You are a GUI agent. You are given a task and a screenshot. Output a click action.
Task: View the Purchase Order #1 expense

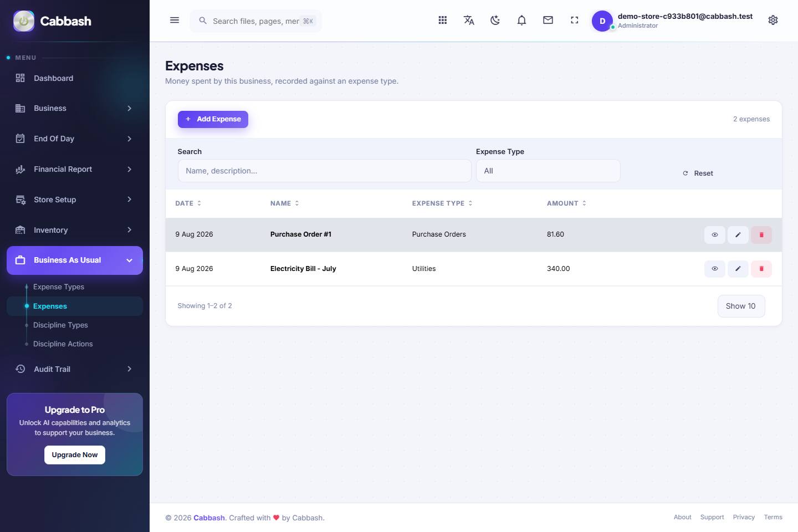715,235
